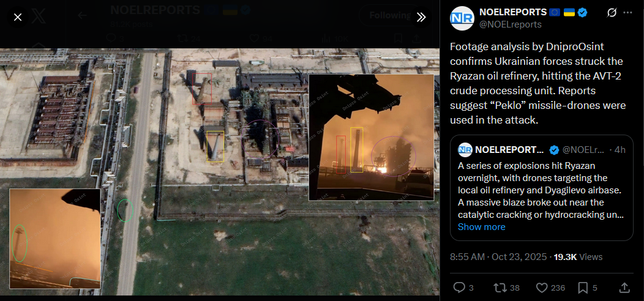The height and width of the screenshot is (301, 644).
Task: Click the quoted post's verified badge
Action: pos(554,150)
